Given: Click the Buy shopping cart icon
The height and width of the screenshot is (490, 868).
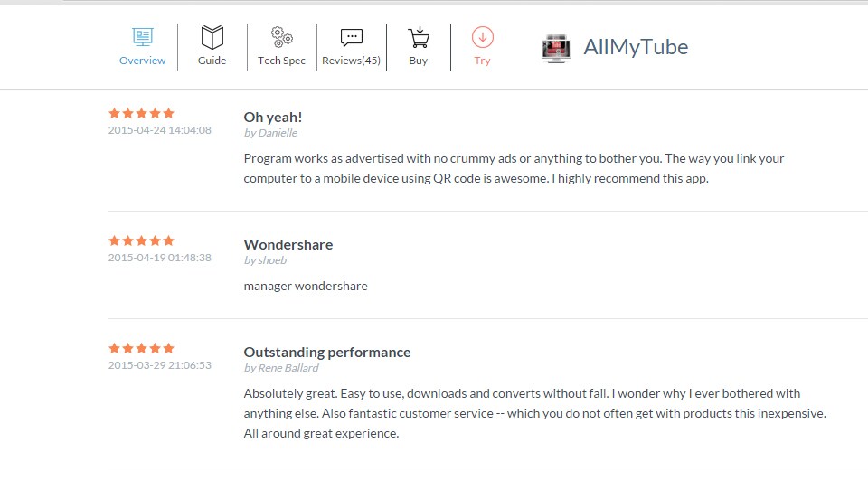Looking at the screenshot, I should [x=418, y=37].
